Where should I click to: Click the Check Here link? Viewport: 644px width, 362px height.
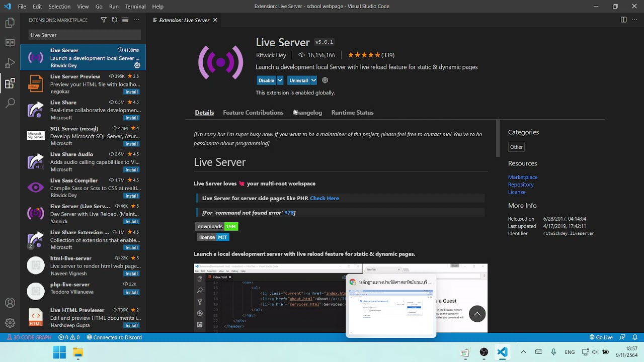pos(325,198)
